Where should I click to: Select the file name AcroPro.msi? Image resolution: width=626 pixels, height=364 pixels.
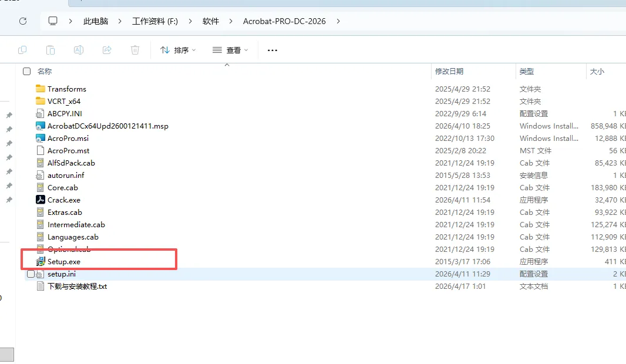click(x=68, y=138)
